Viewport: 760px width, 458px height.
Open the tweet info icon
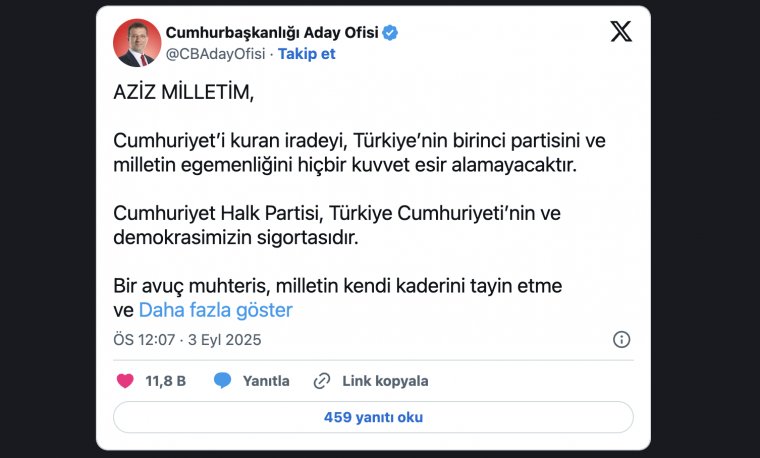tap(621, 340)
